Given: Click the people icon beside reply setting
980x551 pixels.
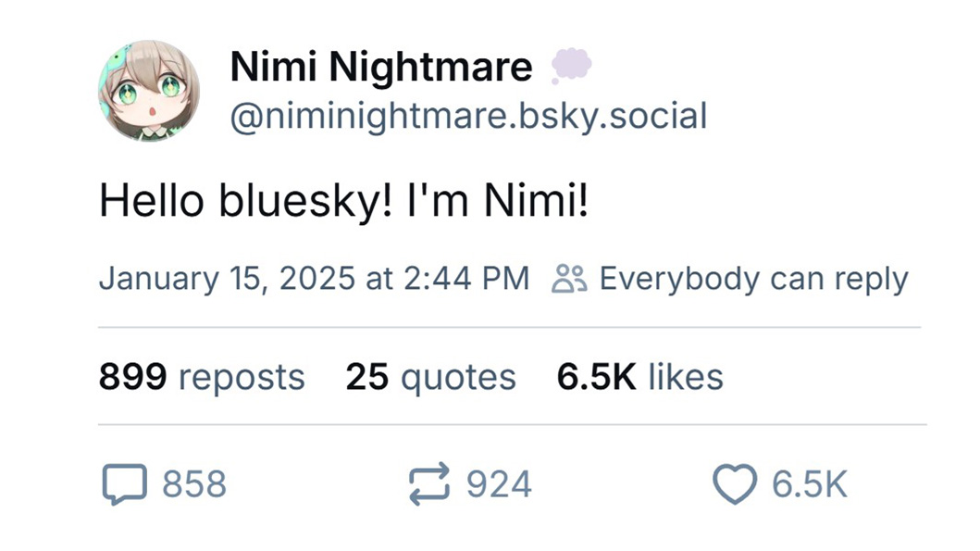Looking at the screenshot, I should click(x=568, y=279).
